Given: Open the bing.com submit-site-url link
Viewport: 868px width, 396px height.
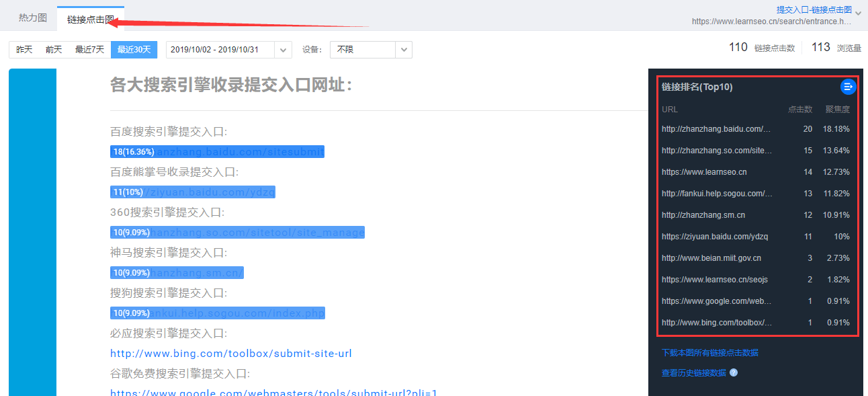Looking at the screenshot, I should [x=230, y=354].
